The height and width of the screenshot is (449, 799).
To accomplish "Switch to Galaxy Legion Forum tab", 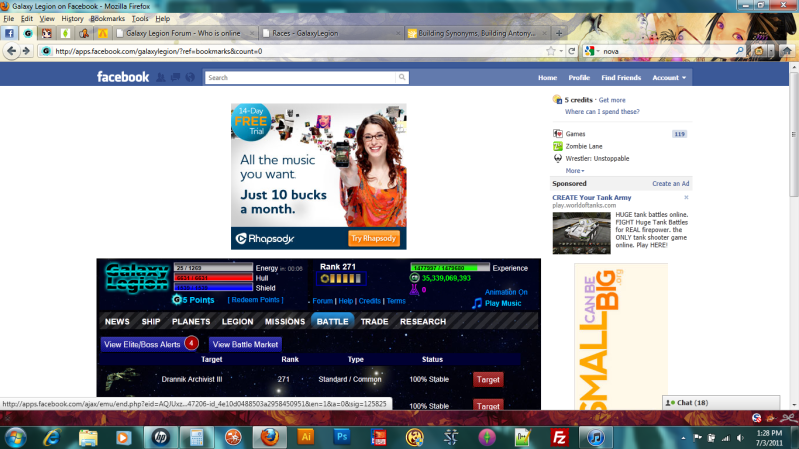I will [185, 33].
